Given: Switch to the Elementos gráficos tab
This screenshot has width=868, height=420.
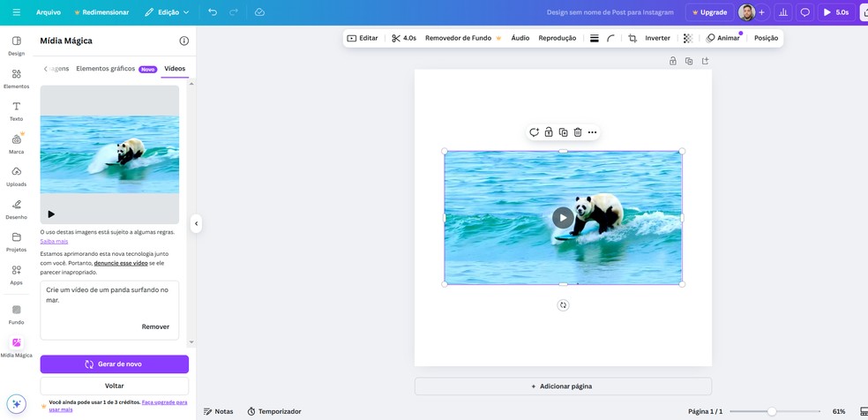Looking at the screenshot, I should pyautogui.click(x=105, y=69).
